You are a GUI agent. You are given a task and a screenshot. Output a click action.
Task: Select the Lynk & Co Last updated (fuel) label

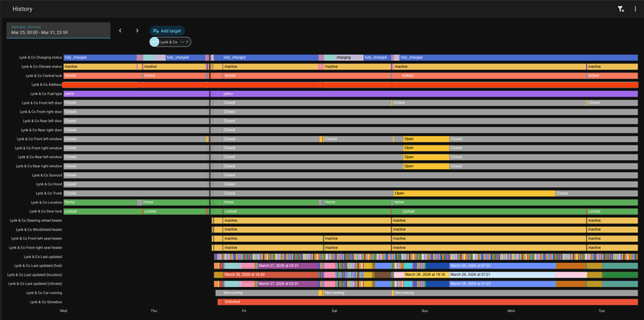click(x=38, y=266)
